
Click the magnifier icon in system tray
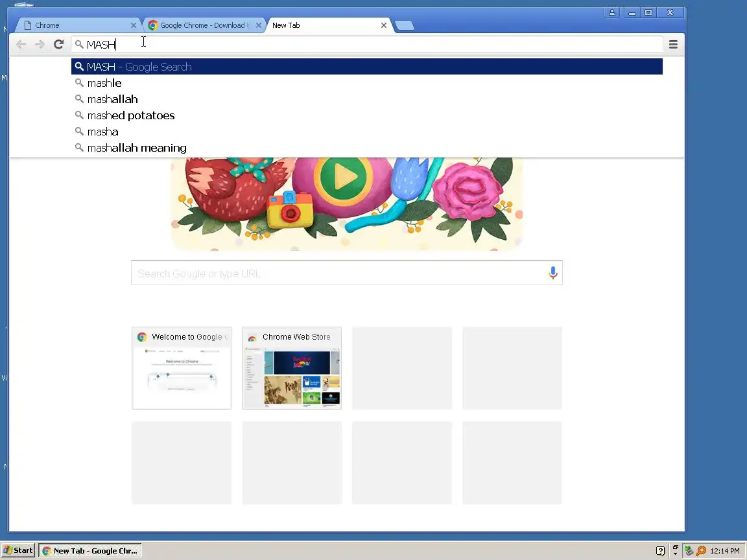pos(701,551)
